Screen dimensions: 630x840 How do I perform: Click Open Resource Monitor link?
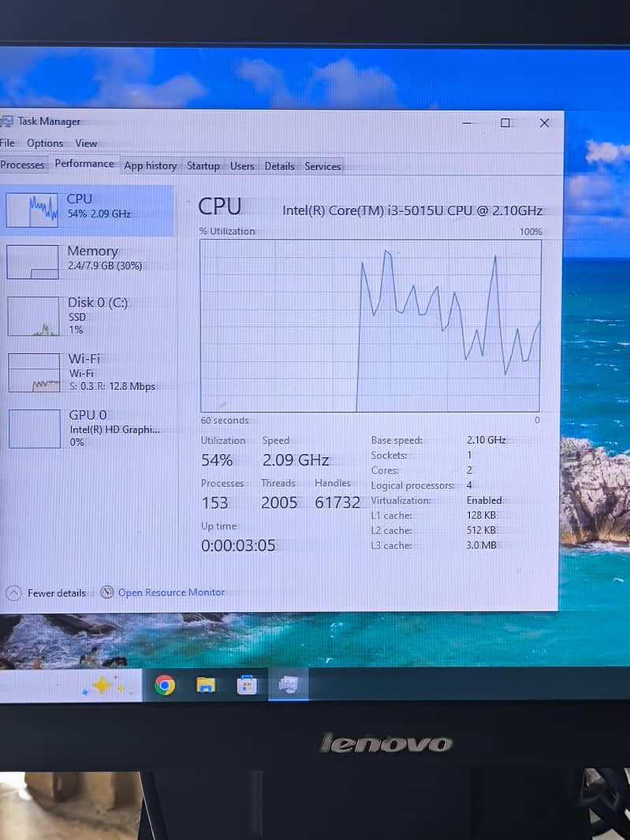(x=171, y=592)
